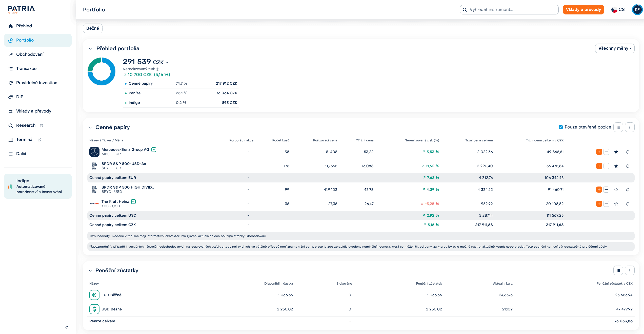The image size is (644, 334).
Task: Click the orange plus icon for Mercedes-Benz
Action: tap(599, 152)
